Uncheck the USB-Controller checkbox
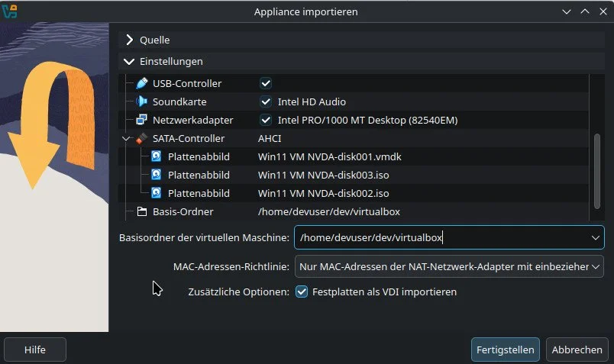The width and height of the screenshot is (614, 364). click(266, 83)
